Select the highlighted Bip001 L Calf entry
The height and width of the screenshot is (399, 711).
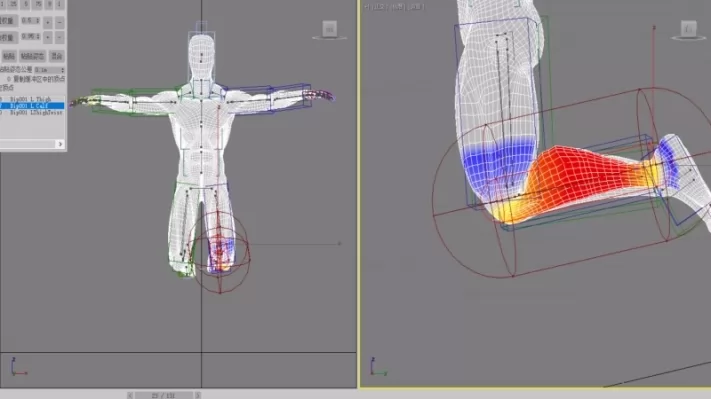[32, 106]
